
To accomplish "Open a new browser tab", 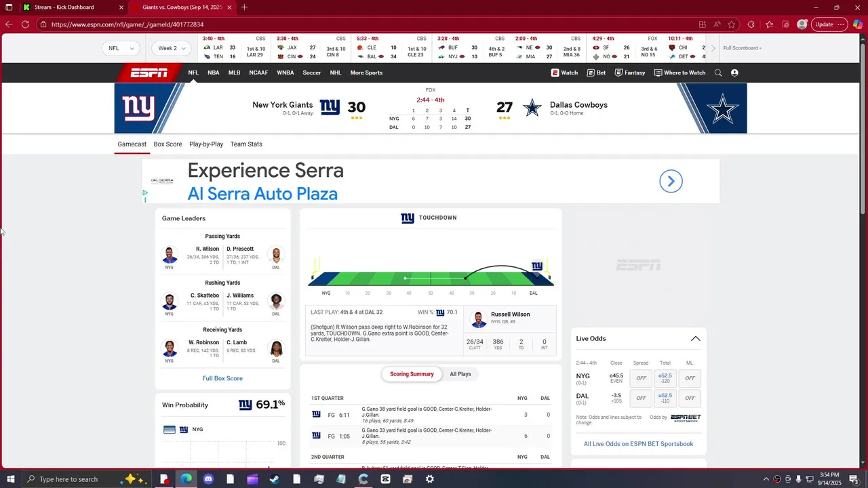I will [244, 7].
